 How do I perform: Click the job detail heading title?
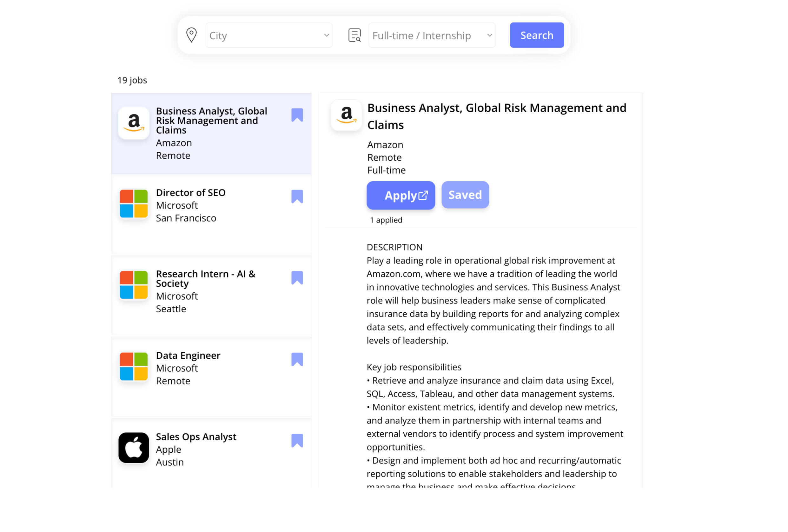point(497,116)
